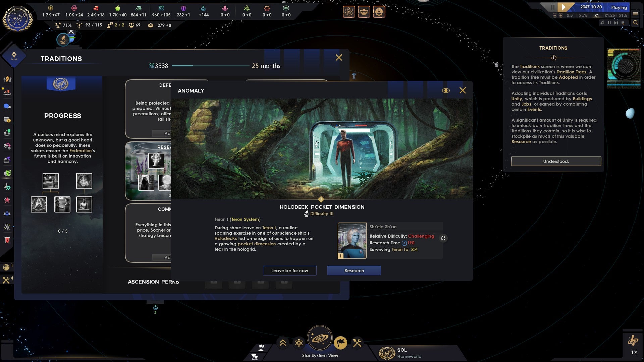Image resolution: width=644 pixels, height=362 pixels.
Task: Click the Research button on the anomaly
Action: coord(354,270)
